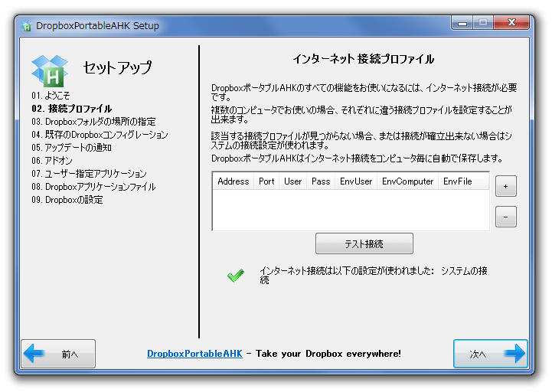Click the テスト接続 test connection button
Viewport: 552px width, 392px height.
coord(364,243)
